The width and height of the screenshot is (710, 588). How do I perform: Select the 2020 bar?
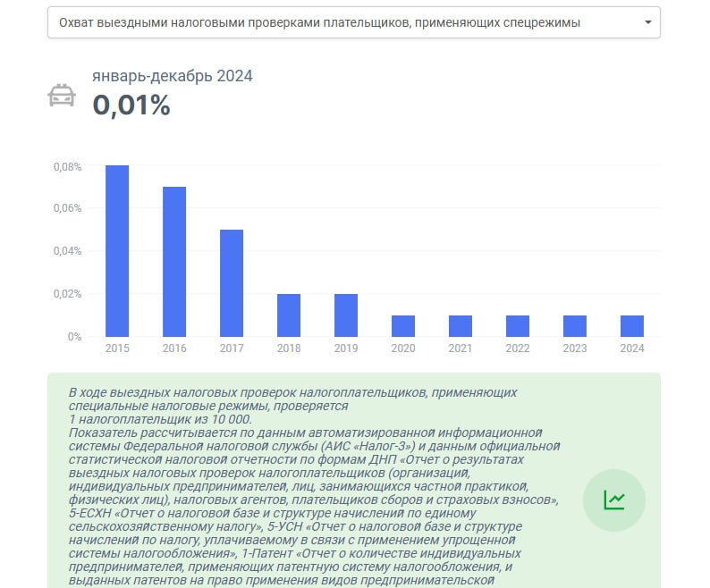(403, 326)
